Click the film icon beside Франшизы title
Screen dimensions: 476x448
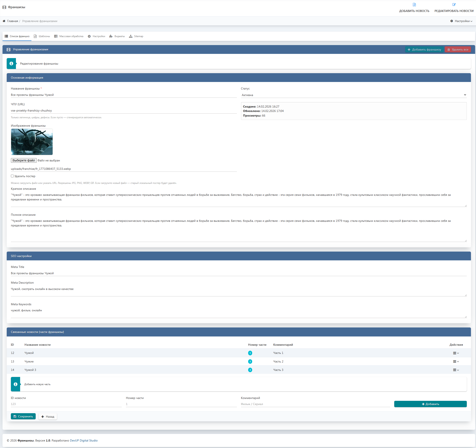coord(4,7)
